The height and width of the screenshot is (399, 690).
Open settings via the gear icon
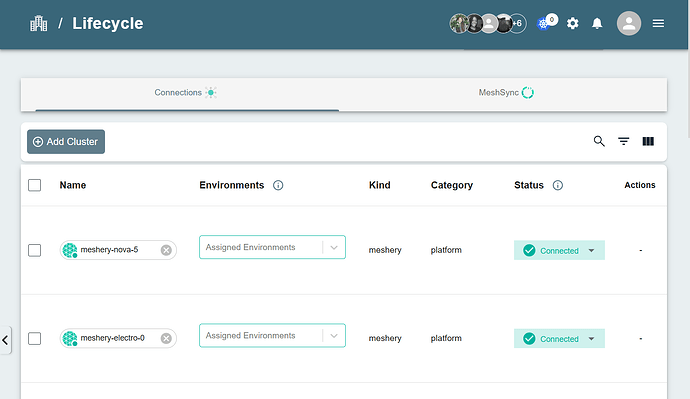573,23
